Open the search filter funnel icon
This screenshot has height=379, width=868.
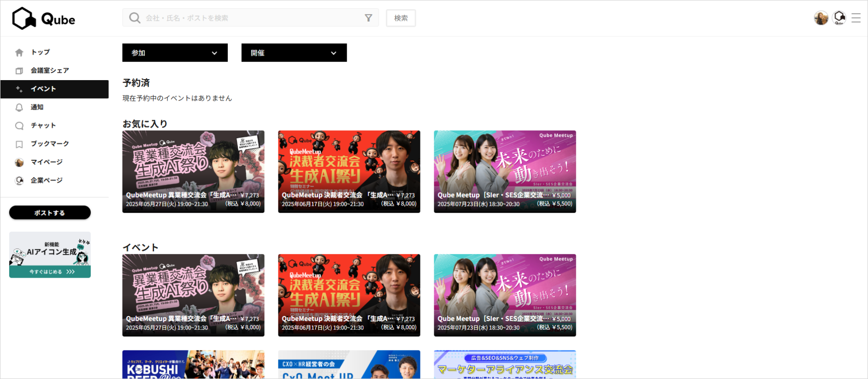(x=368, y=18)
